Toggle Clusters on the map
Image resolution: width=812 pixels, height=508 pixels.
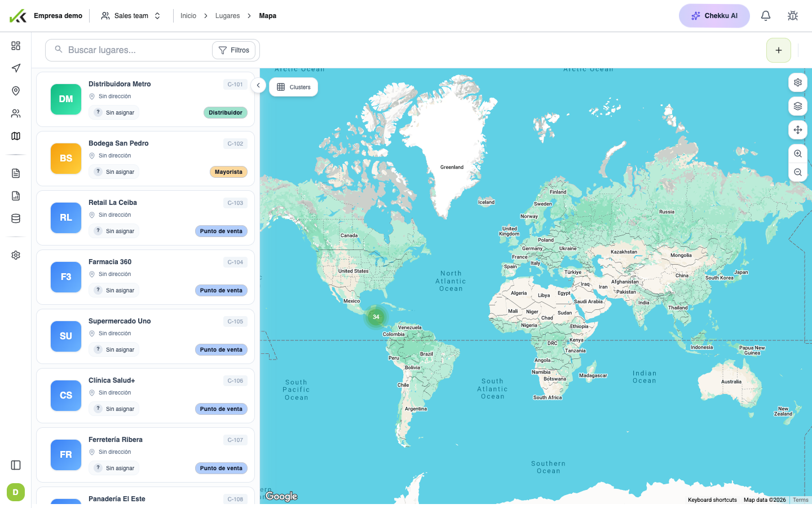pyautogui.click(x=294, y=87)
